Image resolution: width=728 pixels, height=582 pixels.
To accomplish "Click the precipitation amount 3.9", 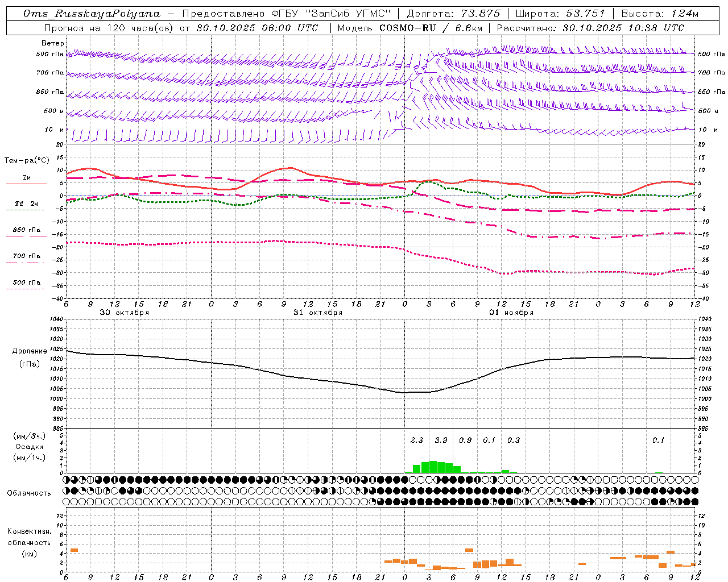I will [441, 440].
